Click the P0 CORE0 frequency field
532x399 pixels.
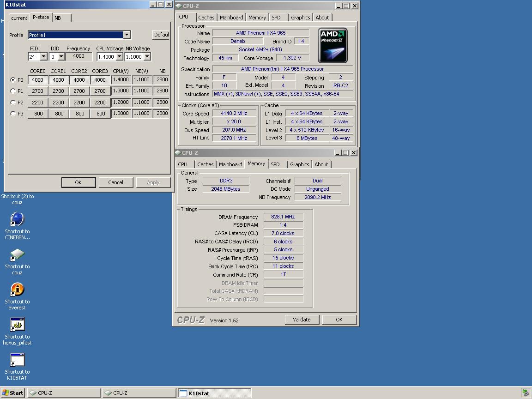(38, 80)
